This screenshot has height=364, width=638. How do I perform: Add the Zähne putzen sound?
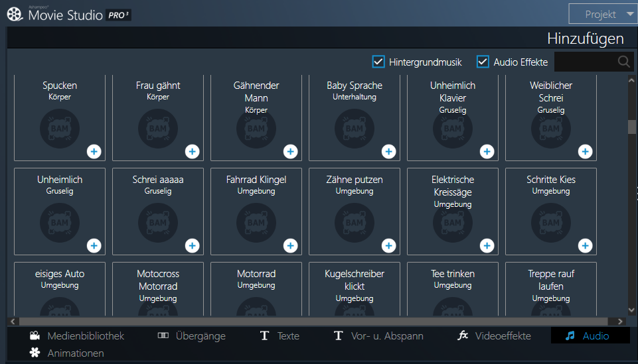[x=389, y=246]
